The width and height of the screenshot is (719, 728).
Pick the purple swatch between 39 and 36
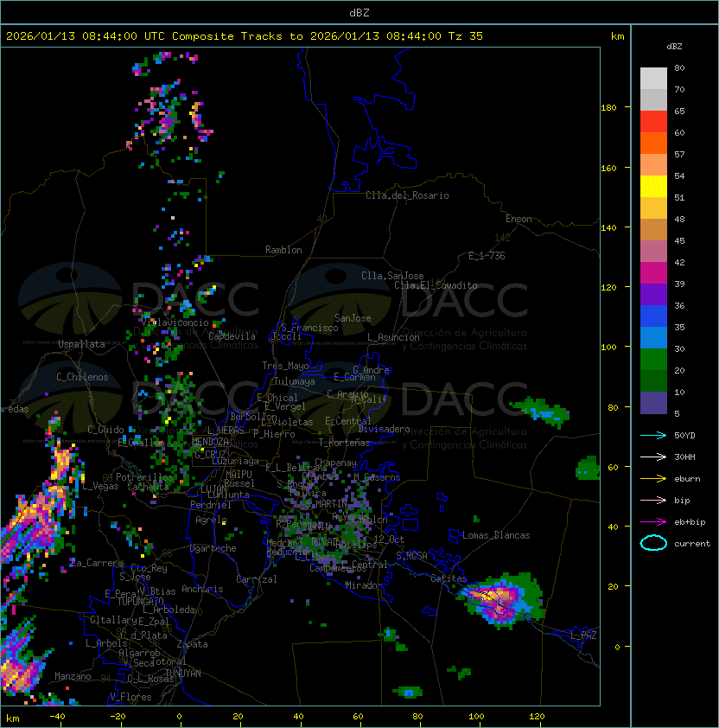[x=653, y=294]
